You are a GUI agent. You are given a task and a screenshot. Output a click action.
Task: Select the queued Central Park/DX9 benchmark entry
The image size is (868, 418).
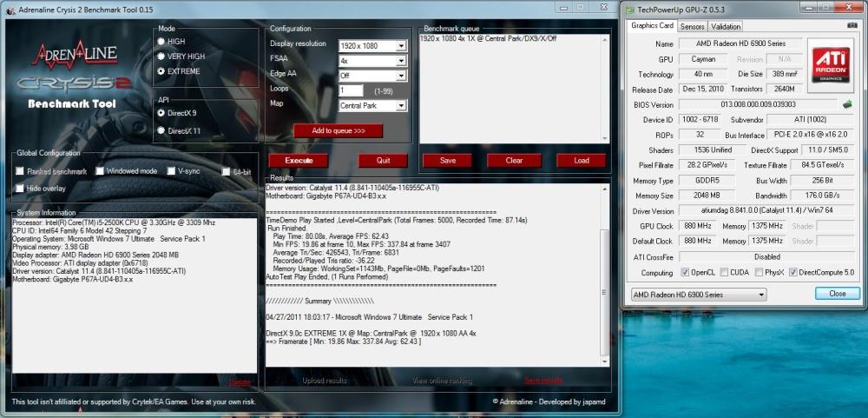click(x=488, y=38)
